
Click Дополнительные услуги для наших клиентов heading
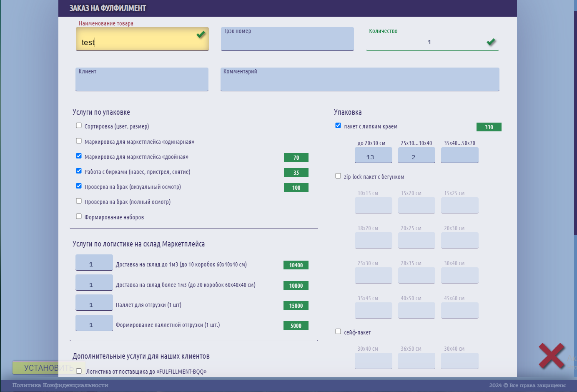pos(141,356)
